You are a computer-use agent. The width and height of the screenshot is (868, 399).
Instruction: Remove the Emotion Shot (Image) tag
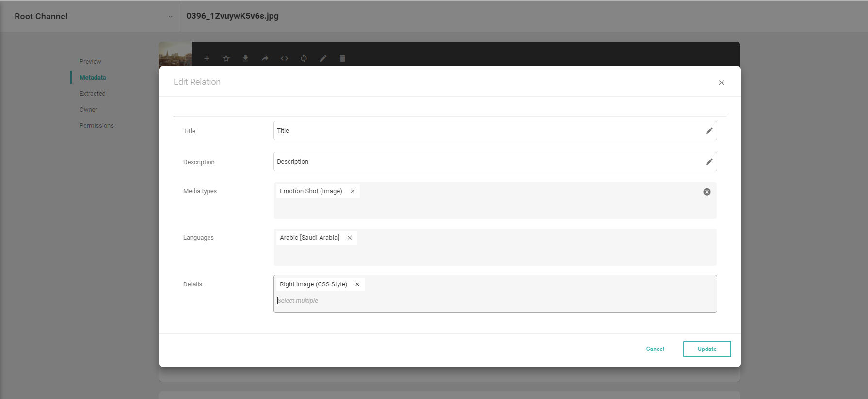[x=353, y=191]
